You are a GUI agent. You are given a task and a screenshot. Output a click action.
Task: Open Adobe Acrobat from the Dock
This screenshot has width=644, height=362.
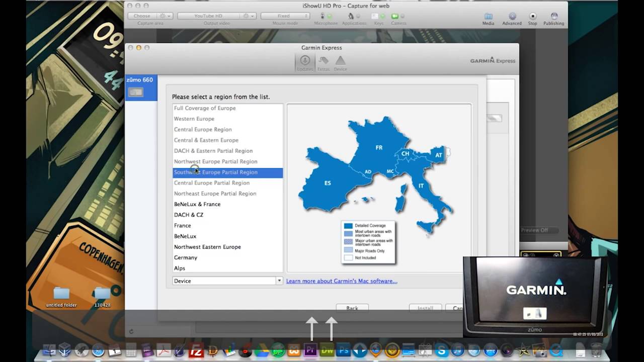click(x=164, y=351)
